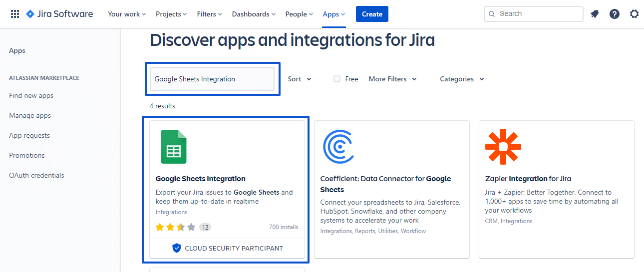Click the search magnifier icon
Screen dimensions: 644x272
492,14
